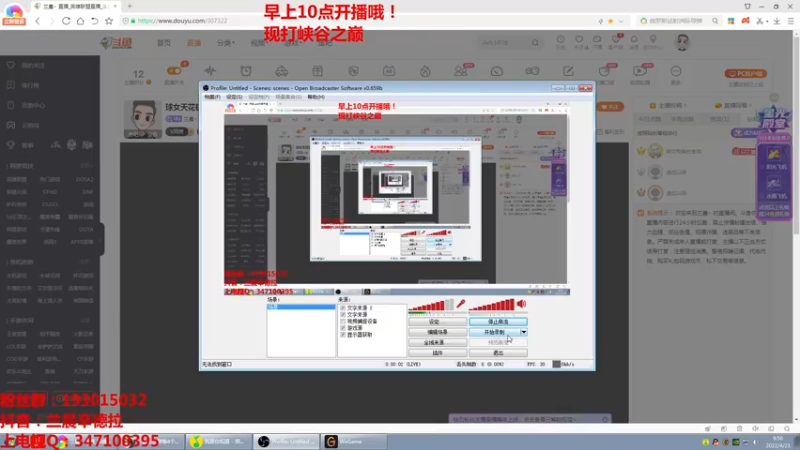
Task: Go to browser home icon
Action: [80, 21]
